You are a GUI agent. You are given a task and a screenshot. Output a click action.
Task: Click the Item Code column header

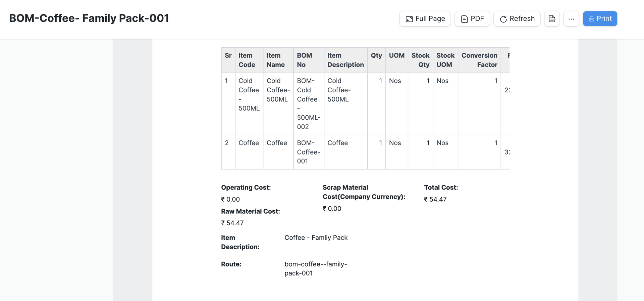[247, 60]
